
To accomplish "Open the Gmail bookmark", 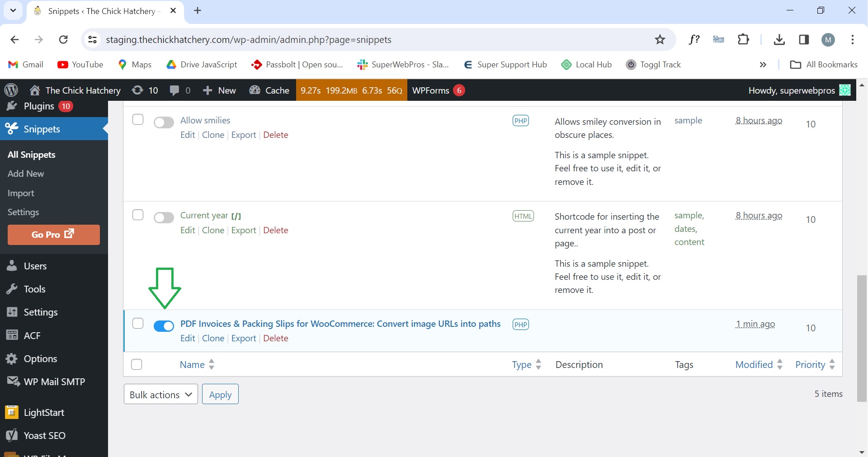I will (26, 65).
